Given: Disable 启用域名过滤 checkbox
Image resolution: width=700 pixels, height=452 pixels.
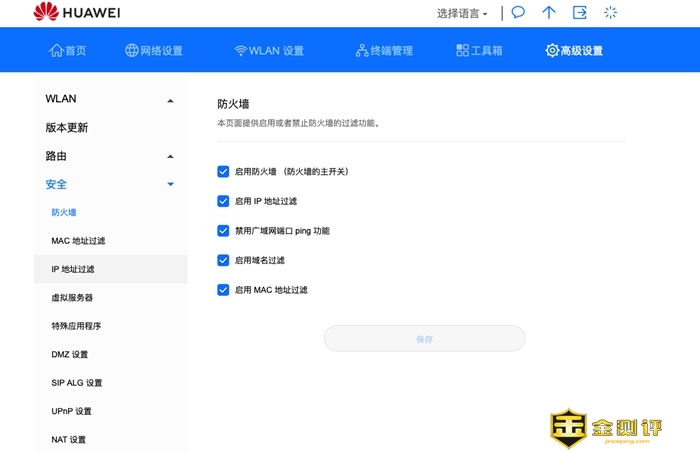Looking at the screenshot, I should point(223,260).
